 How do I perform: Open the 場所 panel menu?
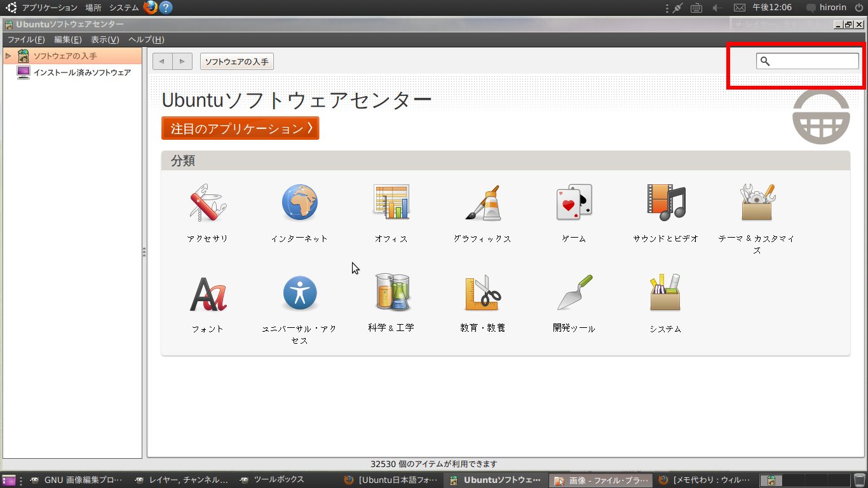pos(93,8)
